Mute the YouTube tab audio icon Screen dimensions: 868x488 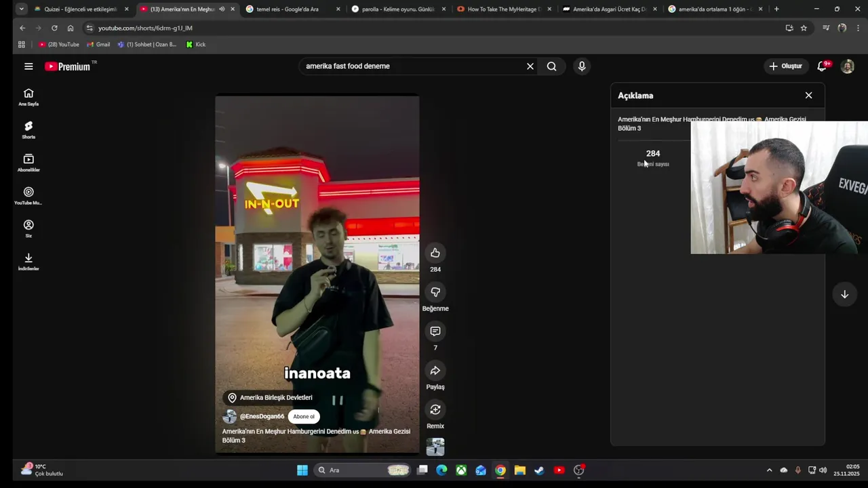tap(222, 9)
